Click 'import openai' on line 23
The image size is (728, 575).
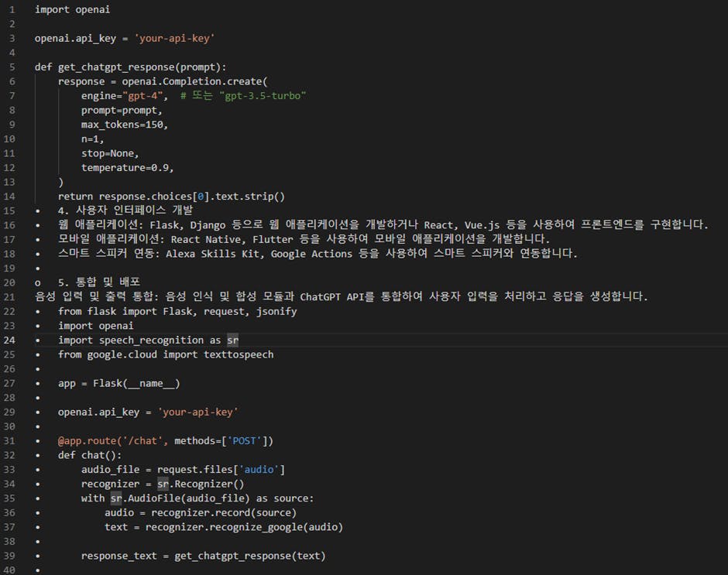click(95, 326)
